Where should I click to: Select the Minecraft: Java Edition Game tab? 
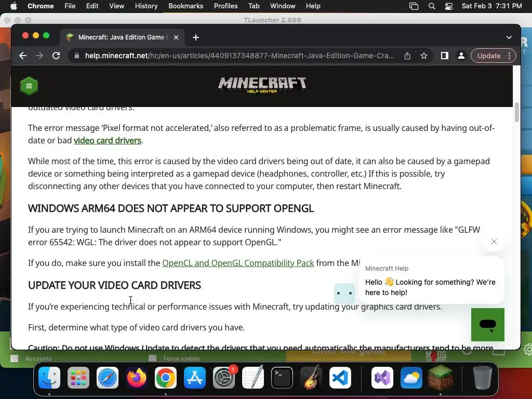click(x=122, y=37)
